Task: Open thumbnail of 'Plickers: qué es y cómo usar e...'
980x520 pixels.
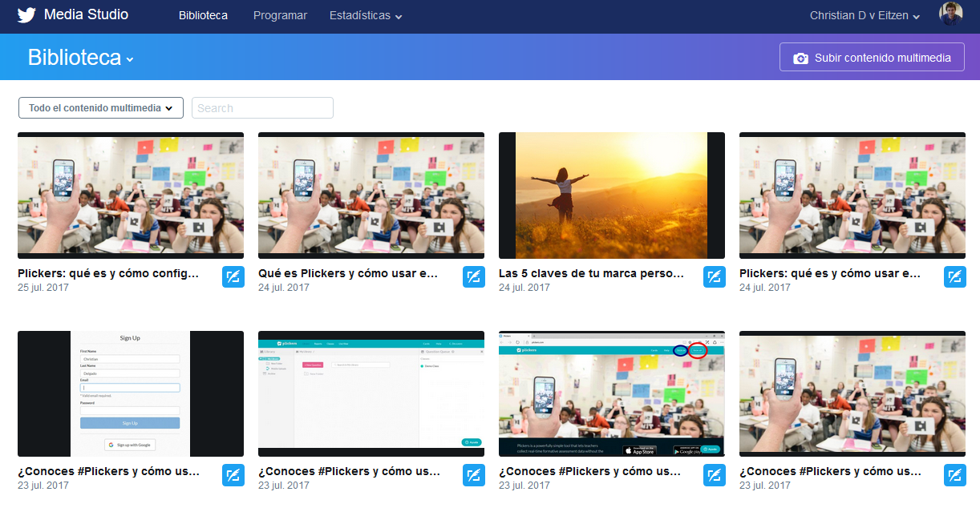Action: click(852, 196)
